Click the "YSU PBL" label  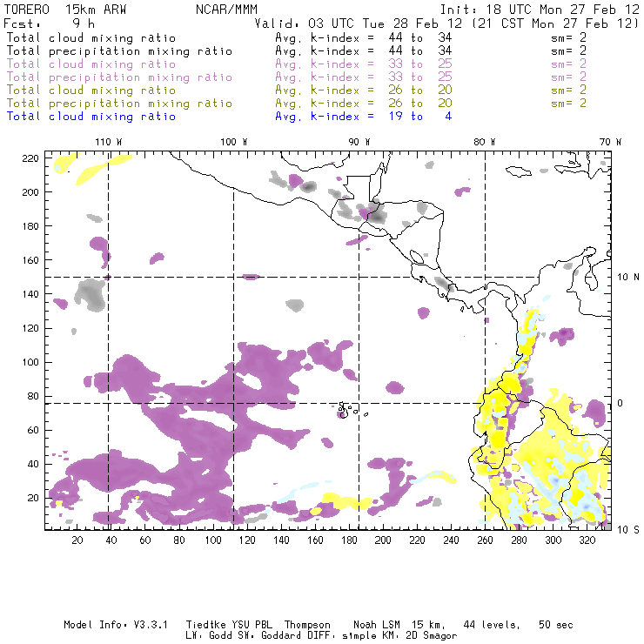tap(252, 625)
